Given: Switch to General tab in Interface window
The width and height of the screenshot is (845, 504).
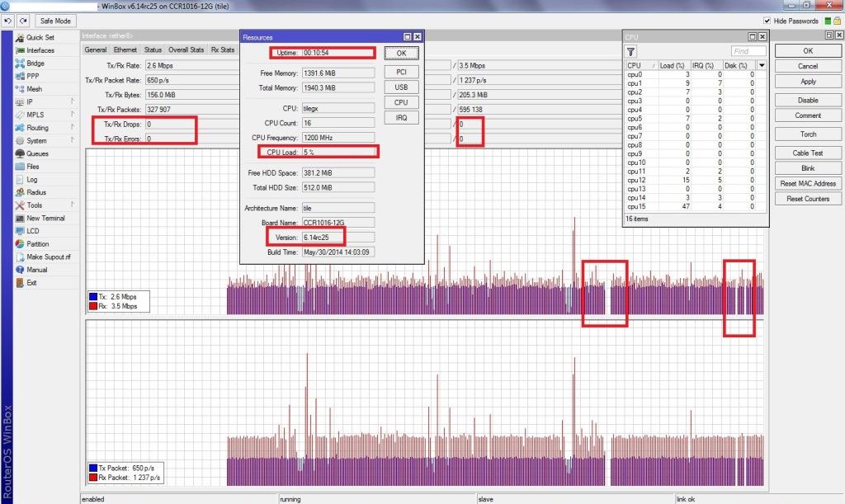Looking at the screenshot, I should pos(96,50).
